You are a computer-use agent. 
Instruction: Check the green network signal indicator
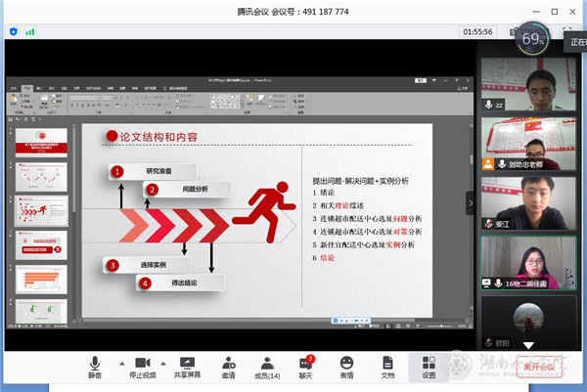coord(30,31)
